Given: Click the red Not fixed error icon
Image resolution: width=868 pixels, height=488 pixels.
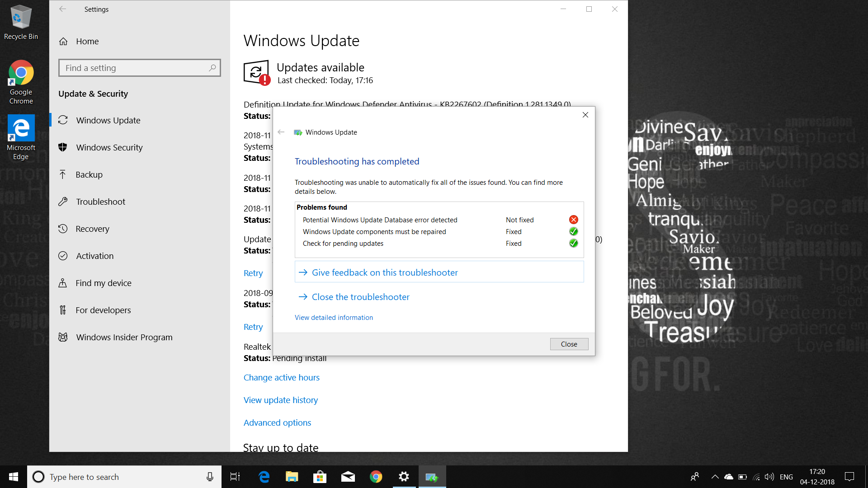Looking at the screenshot, I should tap(574, 220).
